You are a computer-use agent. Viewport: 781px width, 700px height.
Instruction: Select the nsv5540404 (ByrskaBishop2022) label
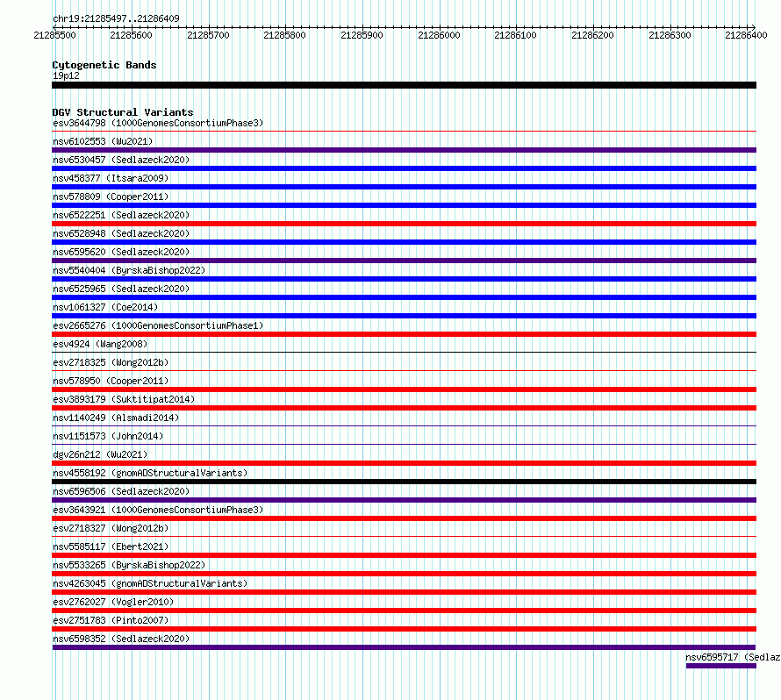click(x=129, y=270)
